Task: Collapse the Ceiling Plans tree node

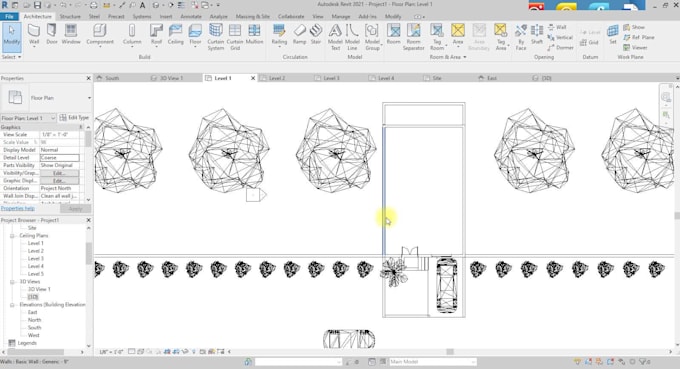Action: [x=12, y=236]
